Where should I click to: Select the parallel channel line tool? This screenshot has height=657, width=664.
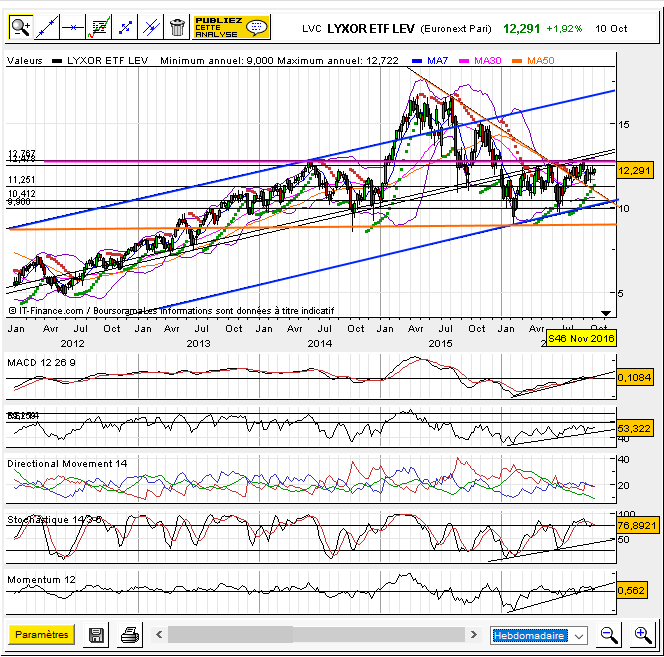point(151,27)
